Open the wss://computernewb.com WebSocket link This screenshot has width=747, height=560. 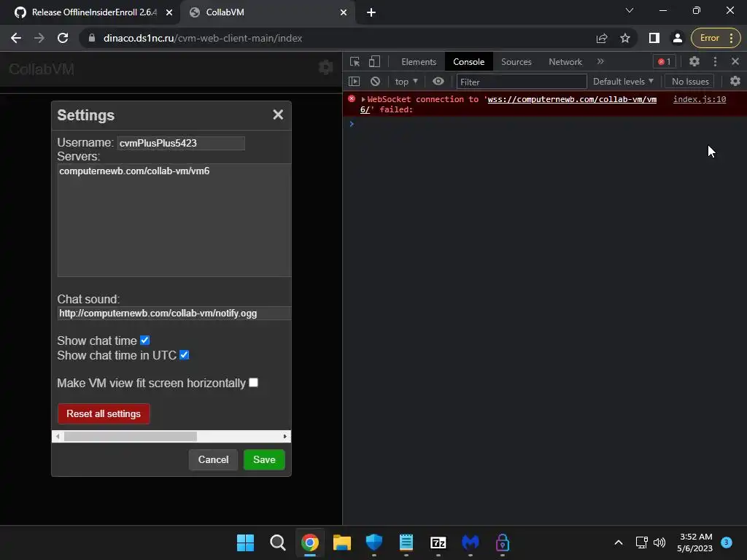point(572,99)
